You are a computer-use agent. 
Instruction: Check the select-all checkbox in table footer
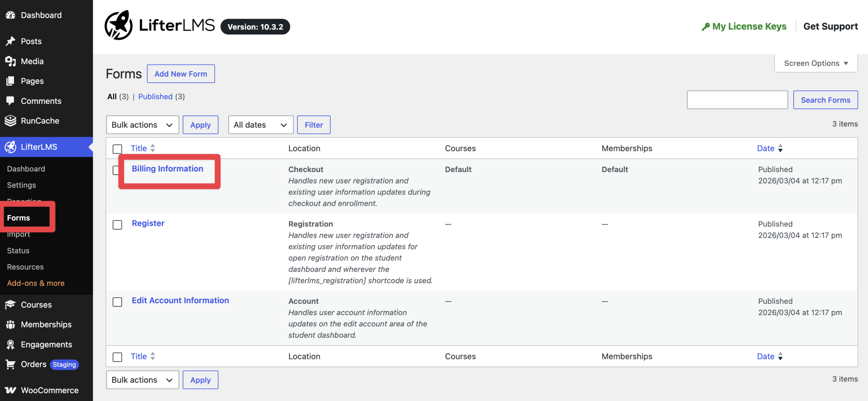click(x=117, y=357)
